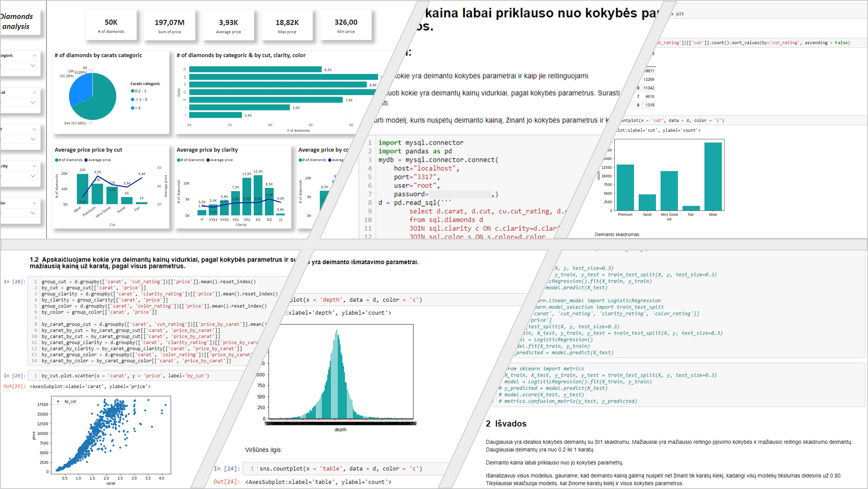Collapse the cut slicer header chevron
Viewport: 868px width, 489px height.
tap(34, 129)
